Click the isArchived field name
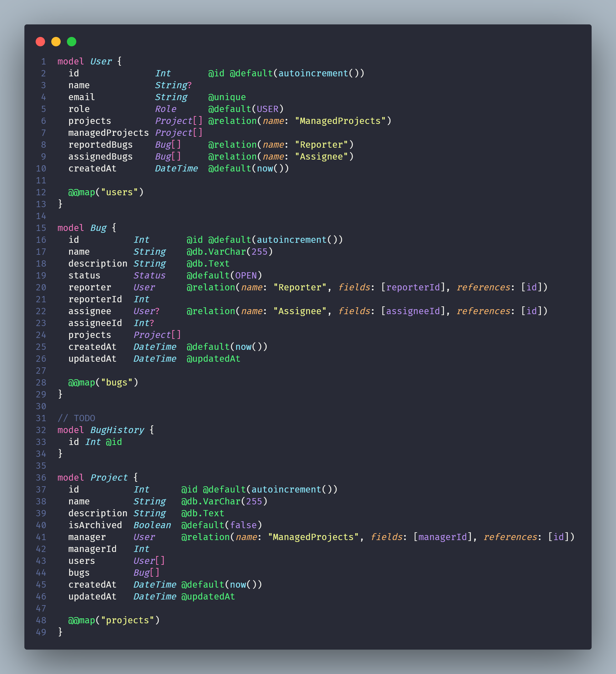The image size is (616, 674). 95,525
